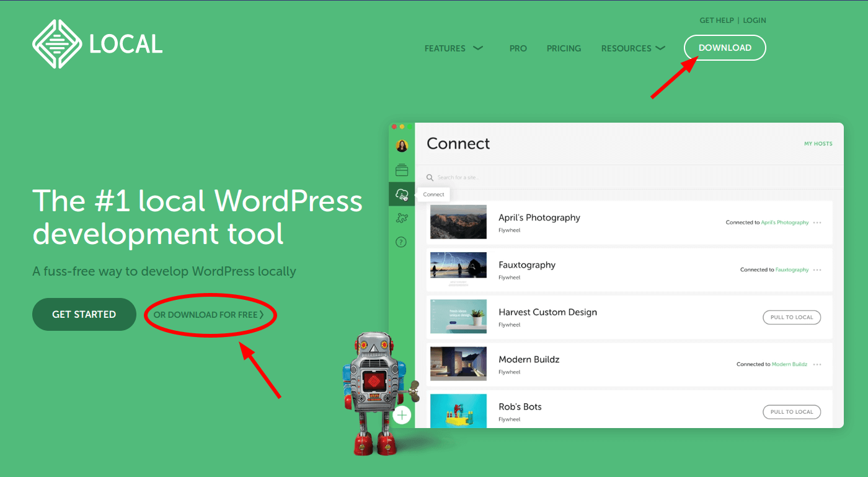Click the Local logo in the header
The width and height of the screenshot is (868, 477).
pos(97,44)
